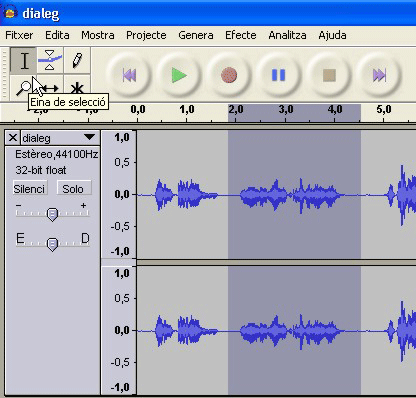The image size is (416, 398).
Task: Close the dialeg track with X
Action: tap(13, 138)
